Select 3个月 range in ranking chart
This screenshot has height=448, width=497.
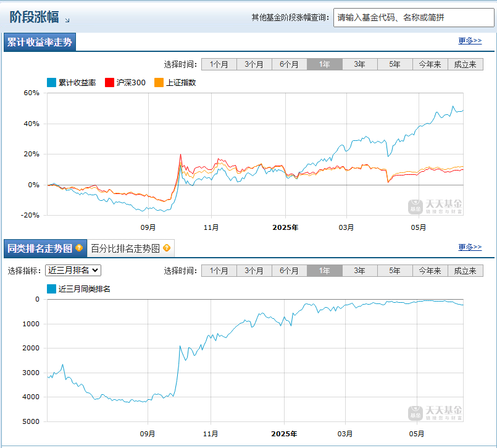254,271
